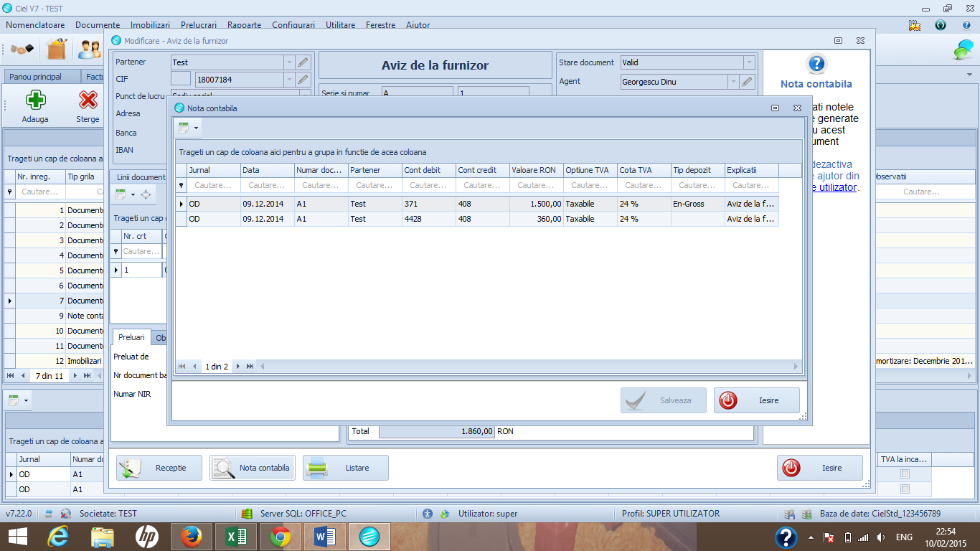Click the Iesire button in Nota contabila

pos(756,400)
